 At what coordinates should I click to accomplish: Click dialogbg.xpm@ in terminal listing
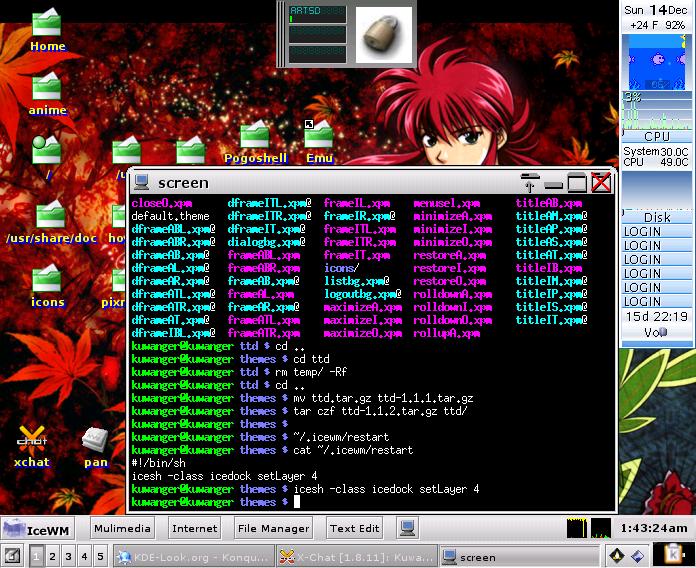tap(266, 242)
